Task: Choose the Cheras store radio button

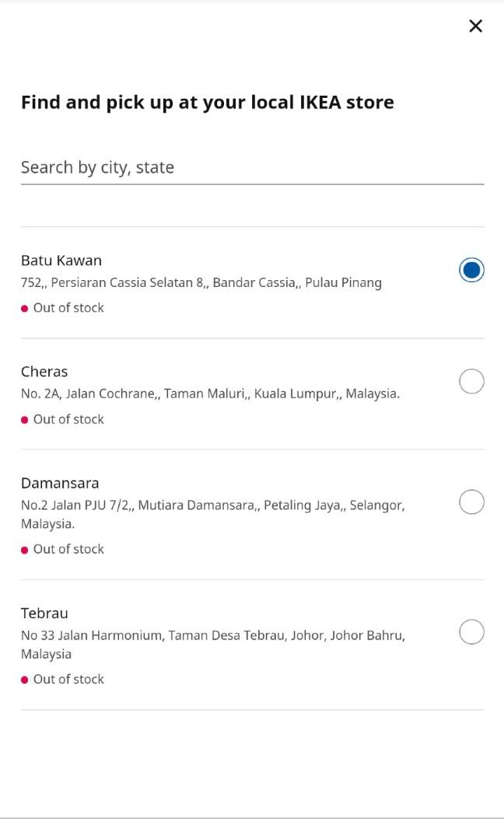Action: [x=471, y=381]
